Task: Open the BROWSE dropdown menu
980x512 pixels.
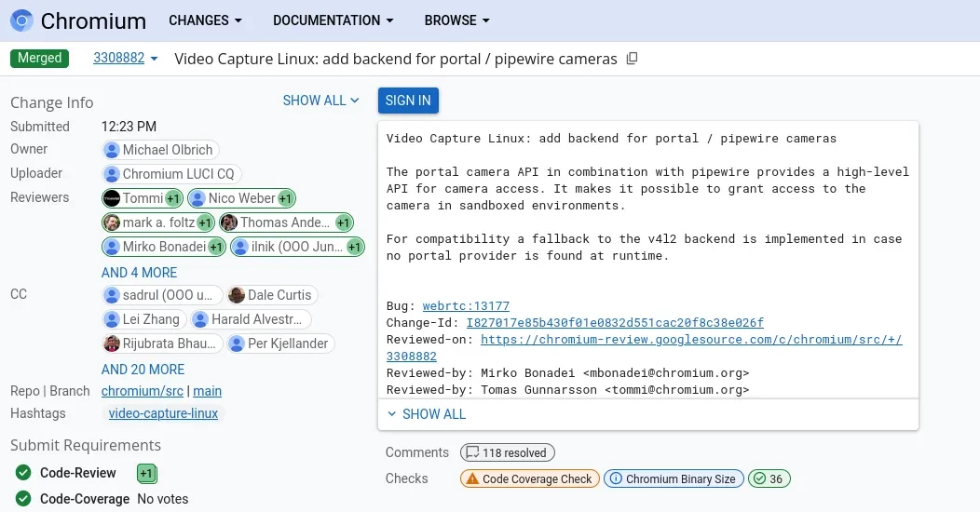Action: [456, 20]
